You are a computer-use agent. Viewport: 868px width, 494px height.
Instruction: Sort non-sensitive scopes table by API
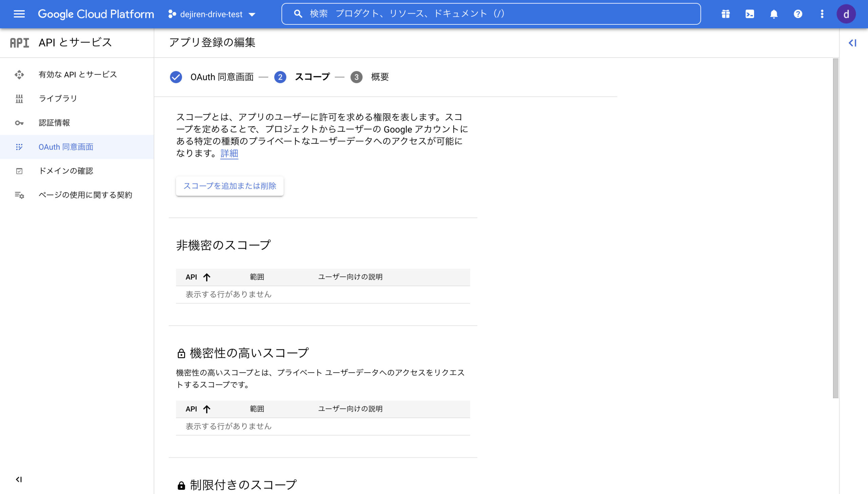198,277
